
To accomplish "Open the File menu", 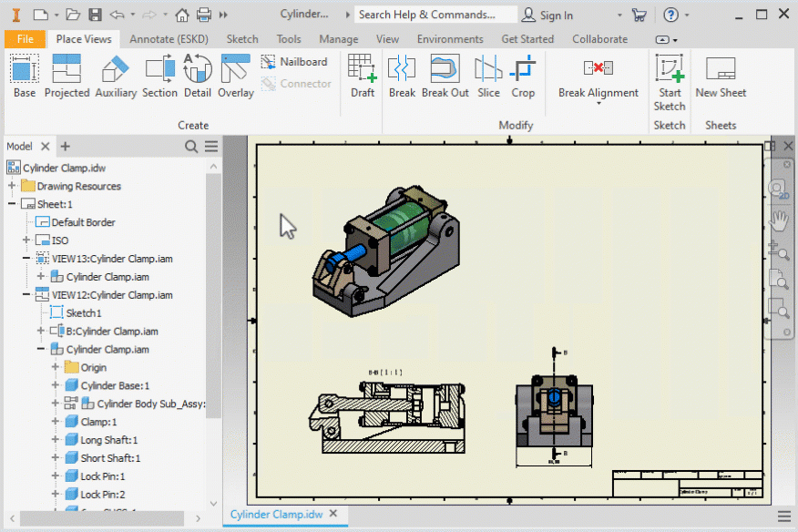I will (25, 39).
